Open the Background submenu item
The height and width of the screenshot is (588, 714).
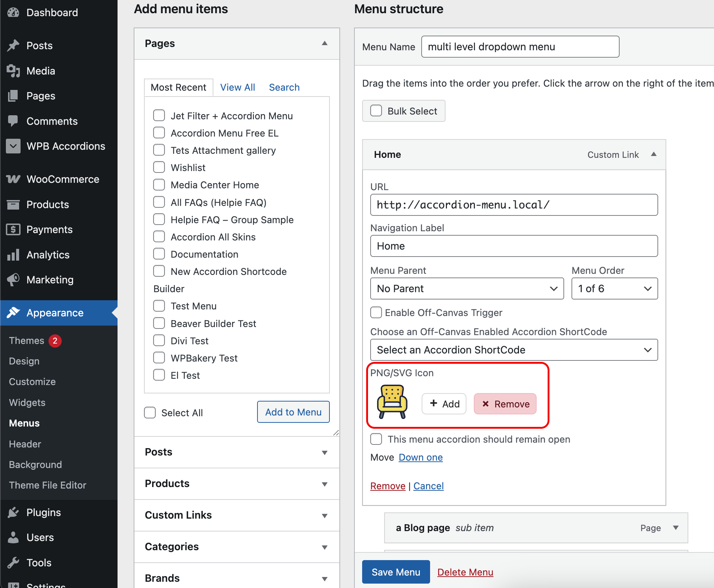pyautogui.click(x=36, y=465)
